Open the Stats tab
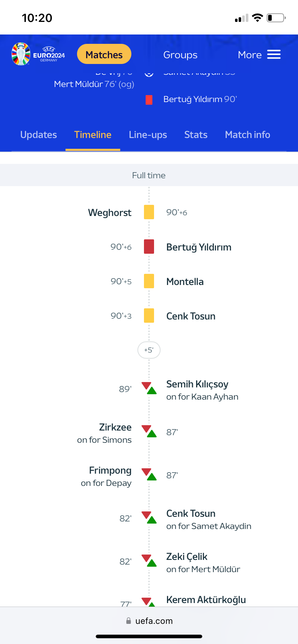The height and width of the screenshot is (644, 298). coord(196,135)
